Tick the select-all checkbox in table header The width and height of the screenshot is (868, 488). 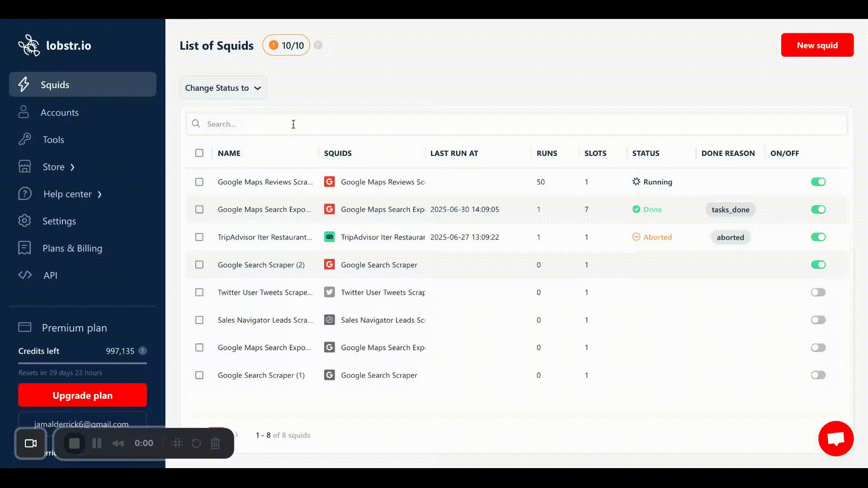coord(199,153)
